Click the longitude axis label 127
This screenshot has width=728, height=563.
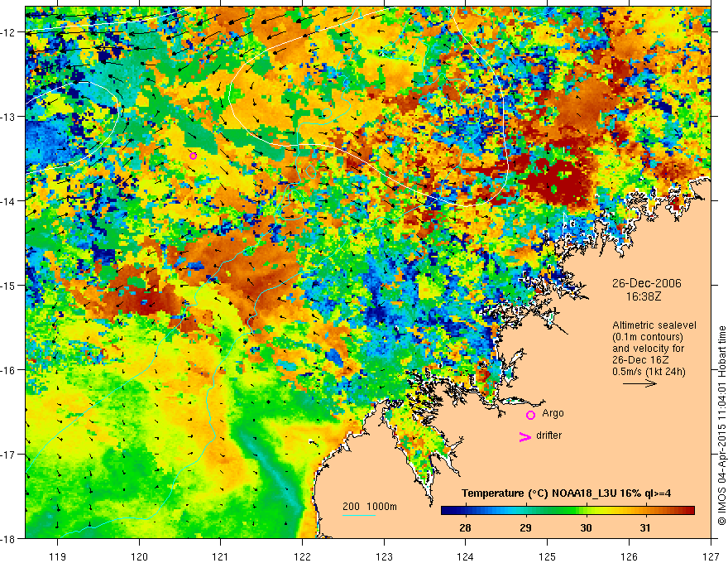pyautogui.click(x=711, y=556)
